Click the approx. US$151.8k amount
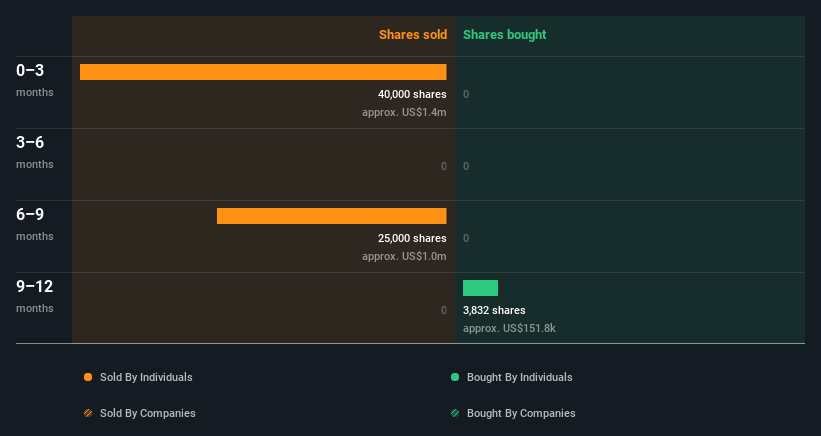Viewport: 821px width, 436px height. point(509,328)
